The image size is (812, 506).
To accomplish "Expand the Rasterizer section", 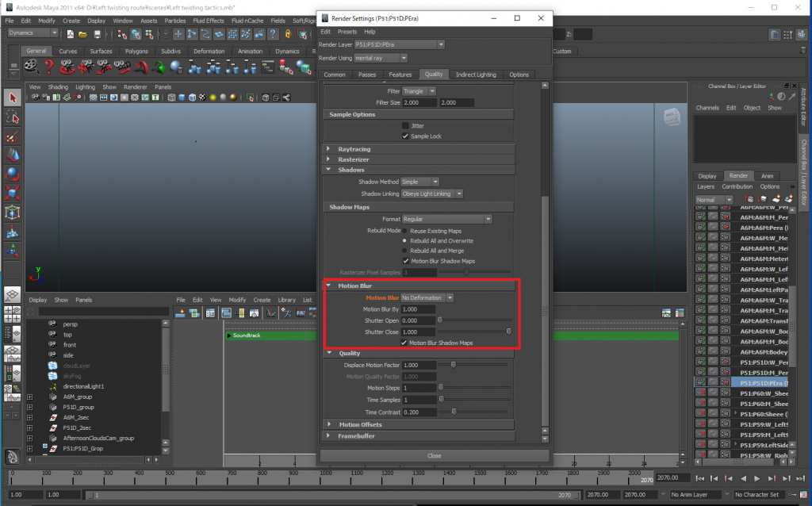I will [x=328, y=159].
